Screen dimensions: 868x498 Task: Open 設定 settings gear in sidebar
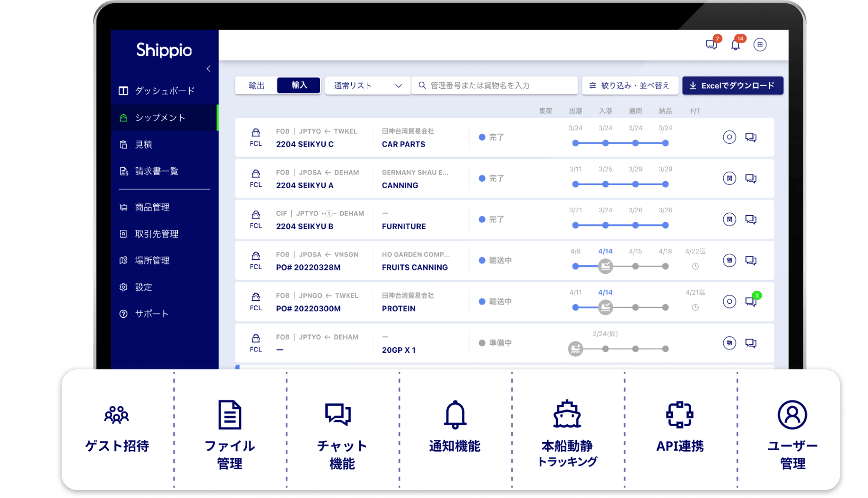click(123, 287)
